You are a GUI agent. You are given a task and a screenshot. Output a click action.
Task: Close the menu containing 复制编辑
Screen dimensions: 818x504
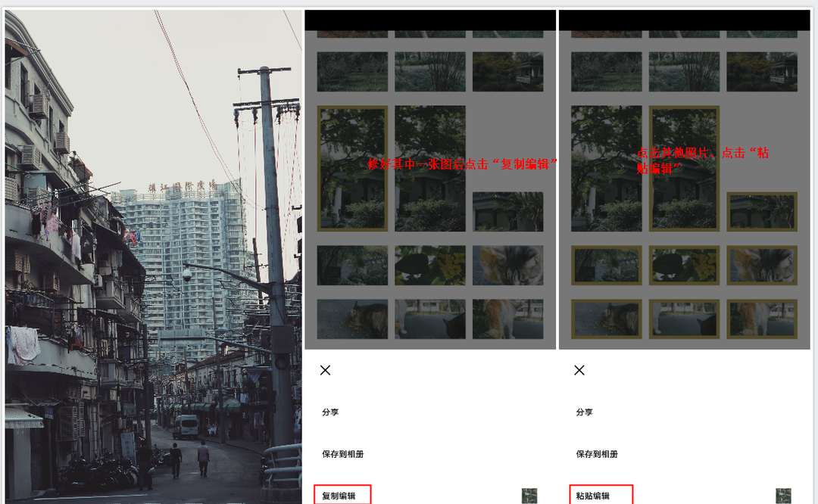325,370
